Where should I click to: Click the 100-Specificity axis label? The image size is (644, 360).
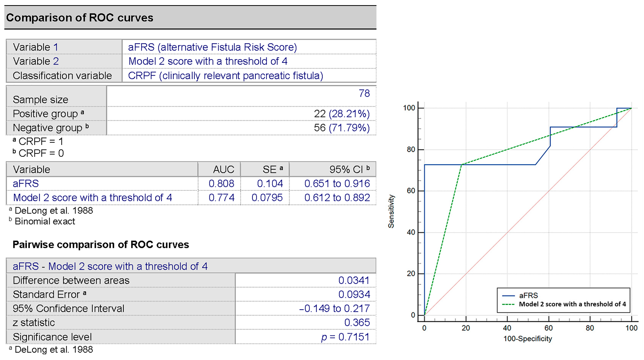[528, 339]
